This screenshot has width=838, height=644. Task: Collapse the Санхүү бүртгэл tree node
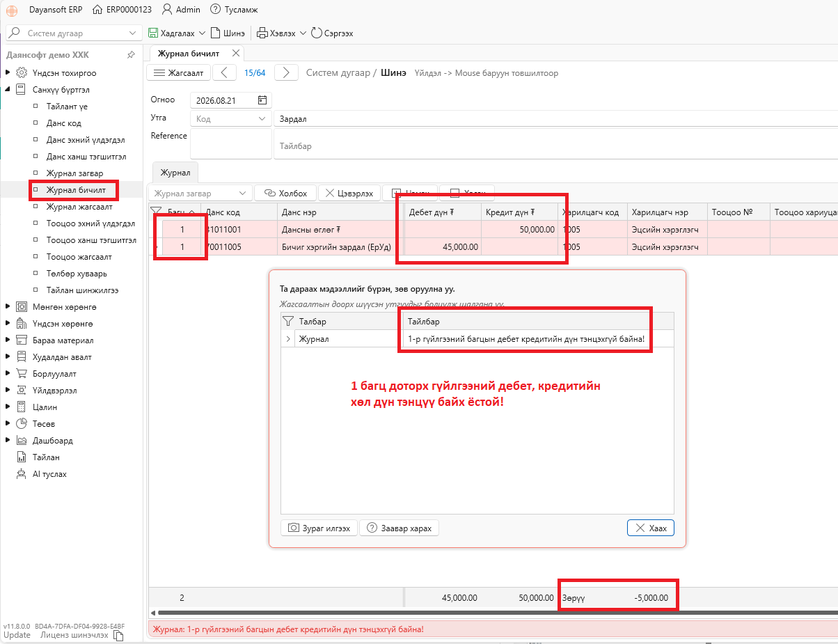pyautogui.click(x=8, y=89)
